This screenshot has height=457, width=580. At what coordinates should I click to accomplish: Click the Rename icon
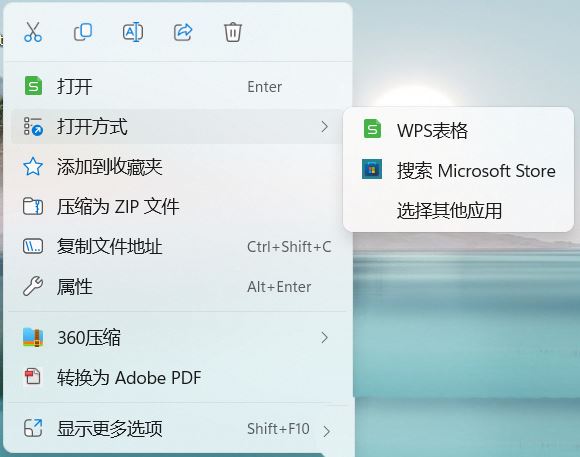coord(133,32)
